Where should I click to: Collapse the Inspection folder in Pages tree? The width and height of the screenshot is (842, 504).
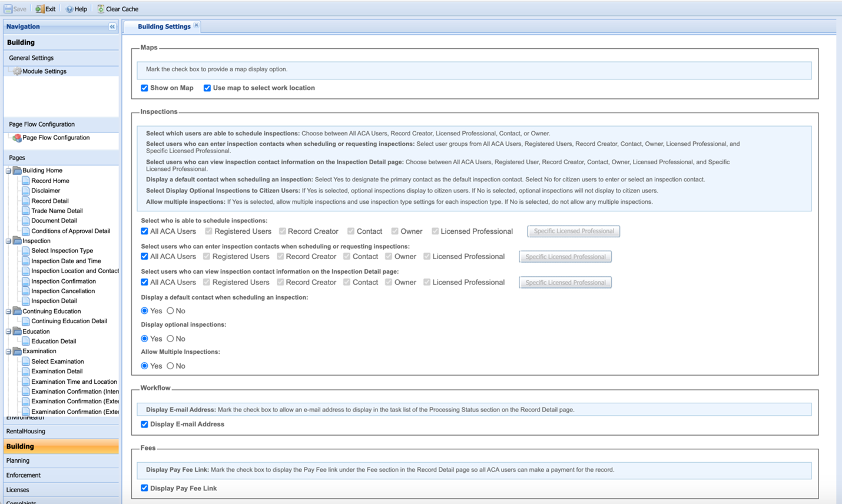[9, 241]
